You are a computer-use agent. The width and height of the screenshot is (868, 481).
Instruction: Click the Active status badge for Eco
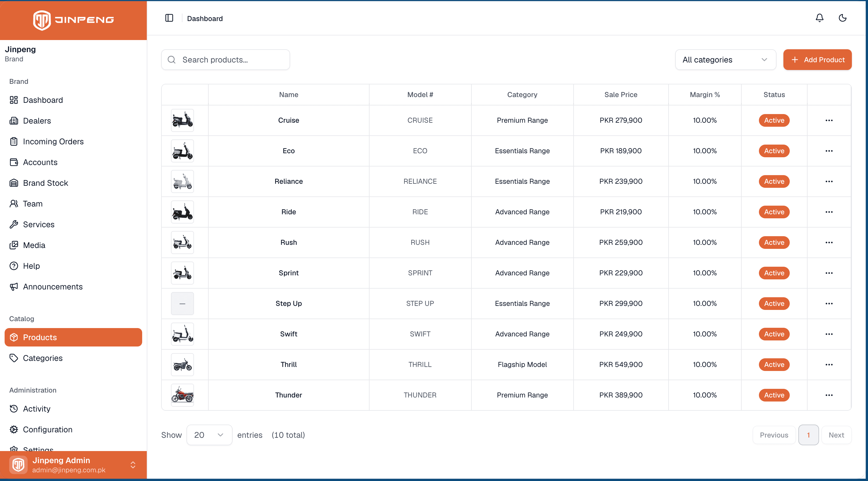point(774,151)
